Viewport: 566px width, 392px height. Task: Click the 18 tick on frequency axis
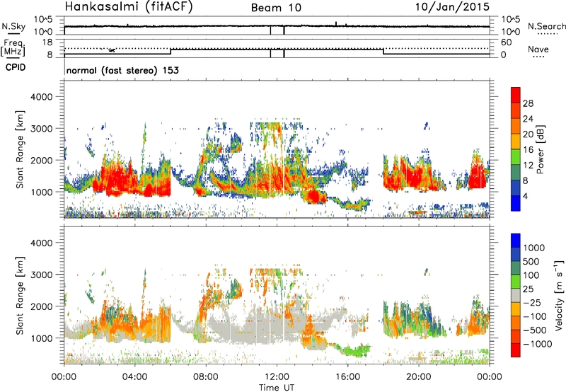click(47, 42)
